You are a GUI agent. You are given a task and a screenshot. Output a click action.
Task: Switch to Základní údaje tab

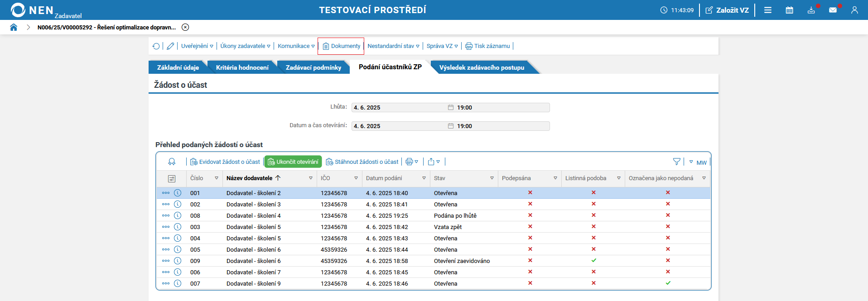[178, 67]
